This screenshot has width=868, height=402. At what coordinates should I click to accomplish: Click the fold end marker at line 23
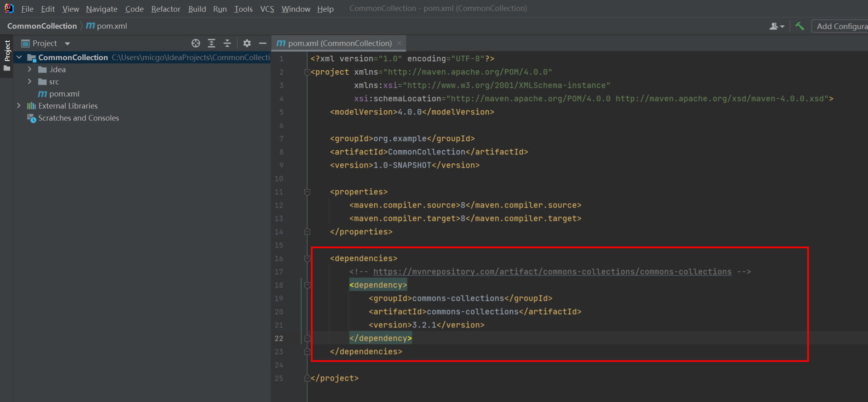tap(307, 352)
